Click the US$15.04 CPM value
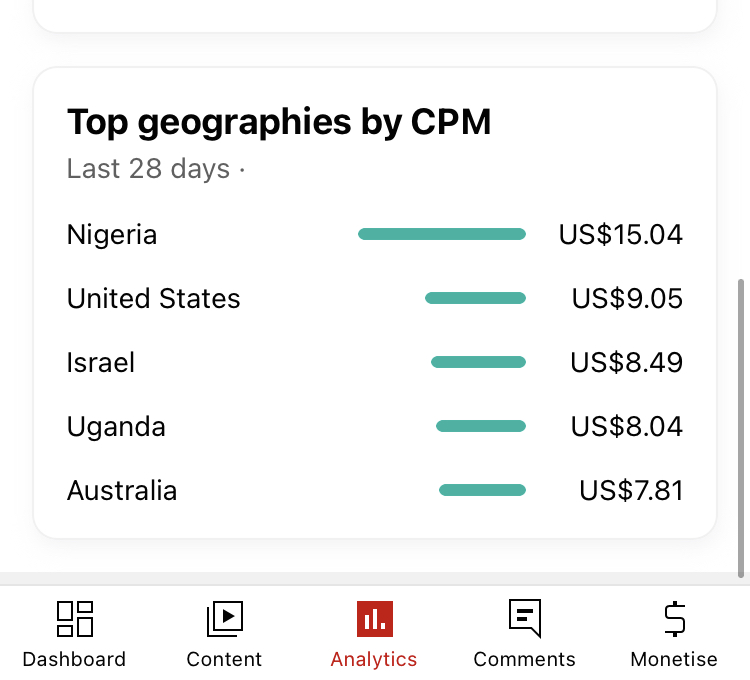 tap(621, 234)
